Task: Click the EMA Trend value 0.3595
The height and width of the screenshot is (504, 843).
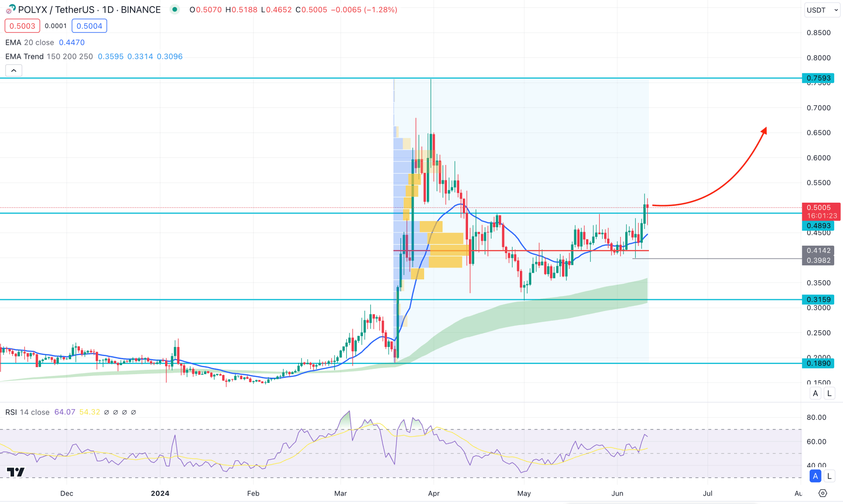Action: point(111,57)
